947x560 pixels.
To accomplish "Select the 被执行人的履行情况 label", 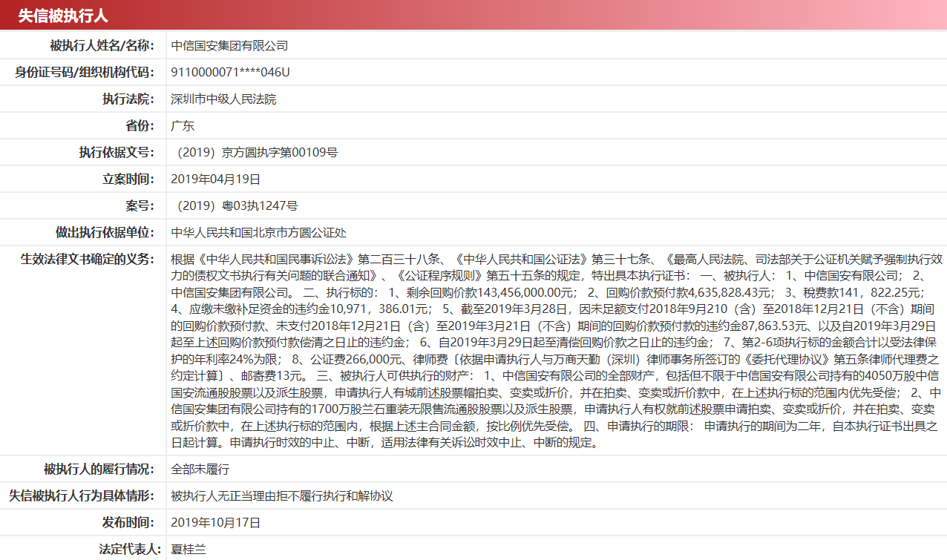I will [99, 470].
